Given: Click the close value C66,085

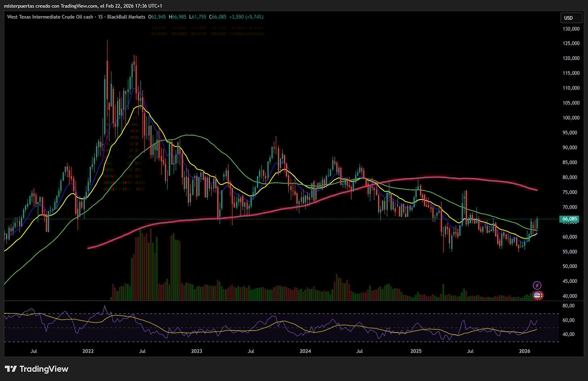Looking at the screenshot, I should click(218, 17).
